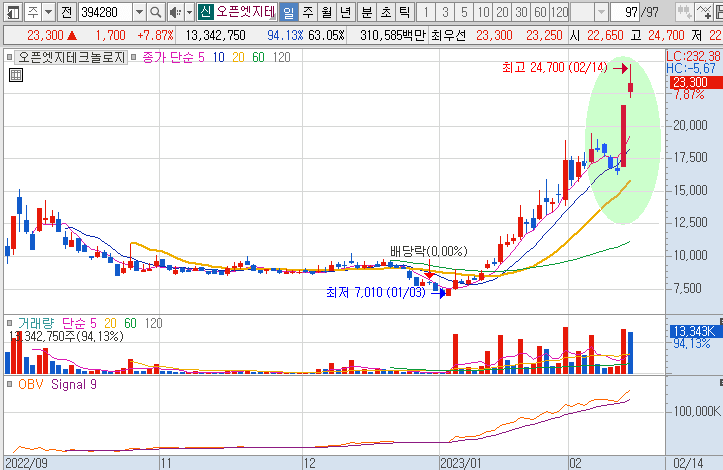Toggle the square marker before 거래량
Viewport: 723px width, 470px height.
click(9, 323)
